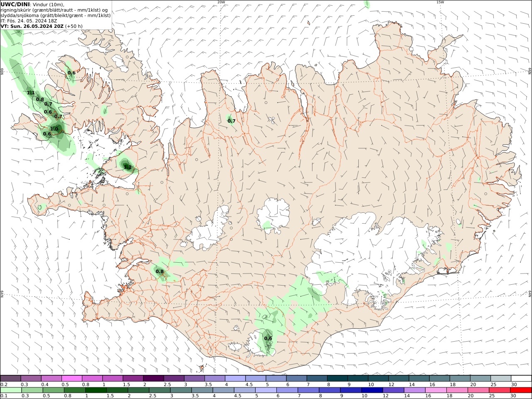Click the 0.6 value on the south coast glacier
This screenshot has width=532, height=399.
tap(268, 338)
